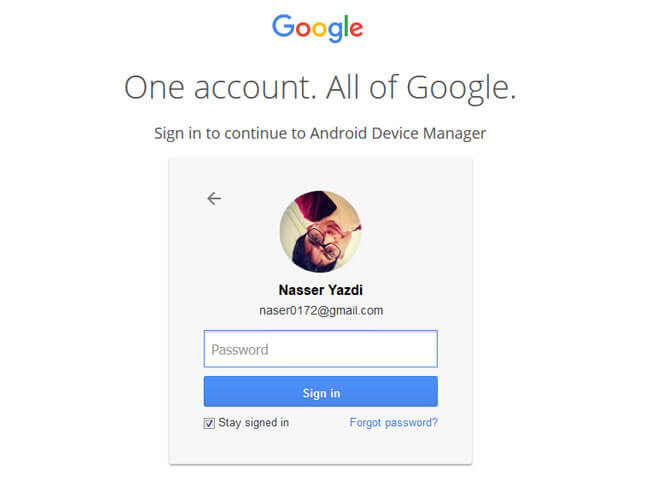The image size is (650, 478).
Task: Click the blue Sign in button
Action: pos(320,391)
